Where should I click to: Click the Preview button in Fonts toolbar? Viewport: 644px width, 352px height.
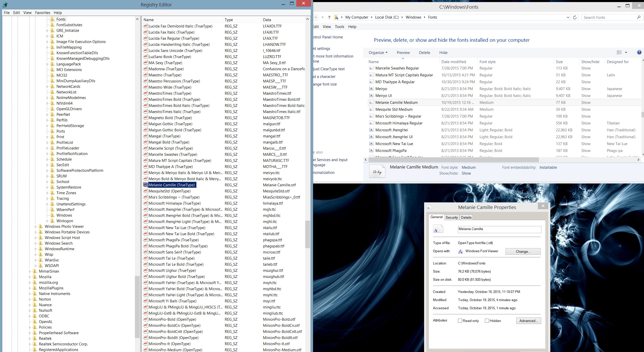403,52
